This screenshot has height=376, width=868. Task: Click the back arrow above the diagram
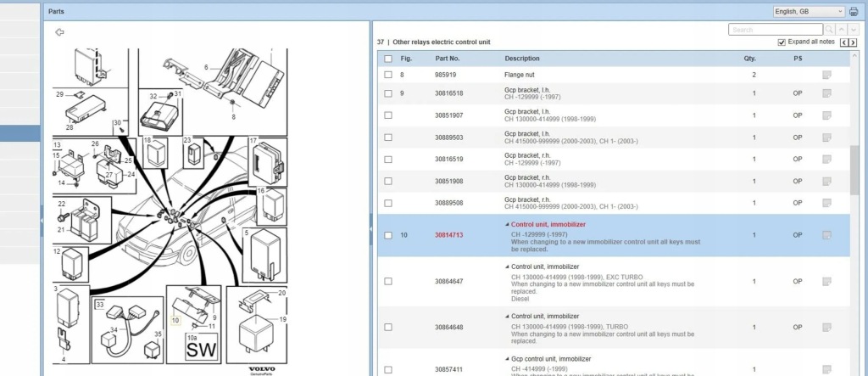coord(60,32)
